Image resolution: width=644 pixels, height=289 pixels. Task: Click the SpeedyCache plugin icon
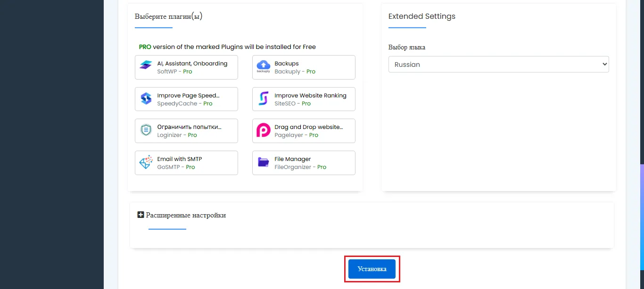pyautogui.click(x=146, y=99)
